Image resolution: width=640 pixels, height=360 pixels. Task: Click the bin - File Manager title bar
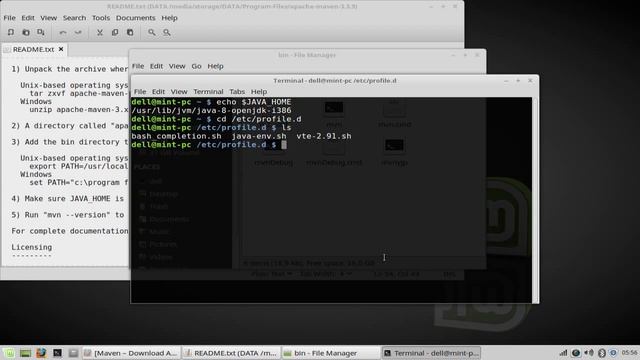(x=307, y=55)
